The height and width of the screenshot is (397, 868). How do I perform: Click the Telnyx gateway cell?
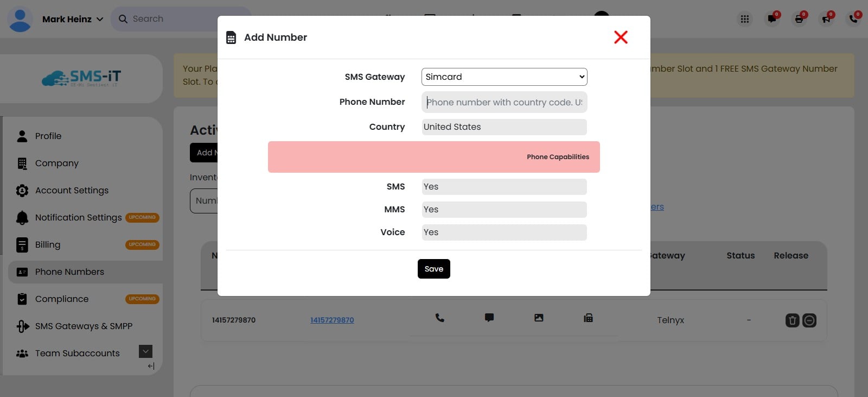[x=671, y=320]
